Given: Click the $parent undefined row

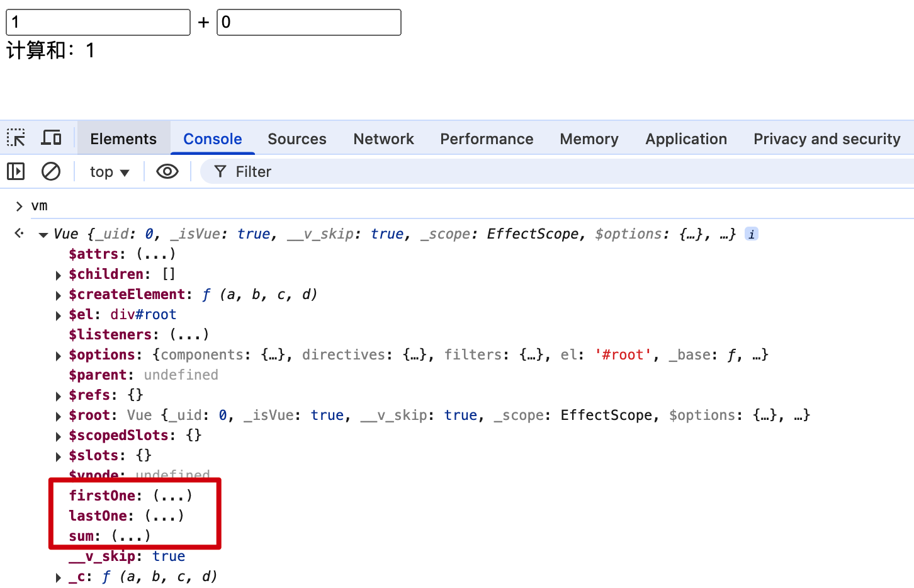Looking at the screenshot, I should coord(144,375).
